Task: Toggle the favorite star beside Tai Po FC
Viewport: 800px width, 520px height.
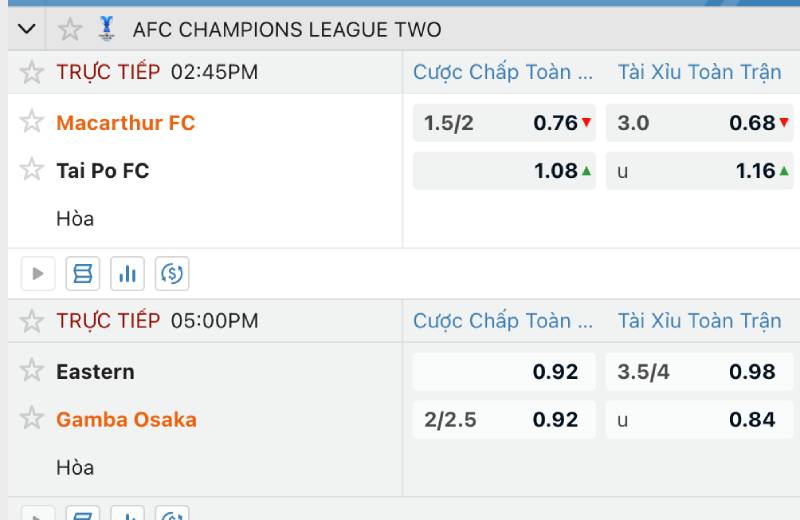Action: (32, 170)
